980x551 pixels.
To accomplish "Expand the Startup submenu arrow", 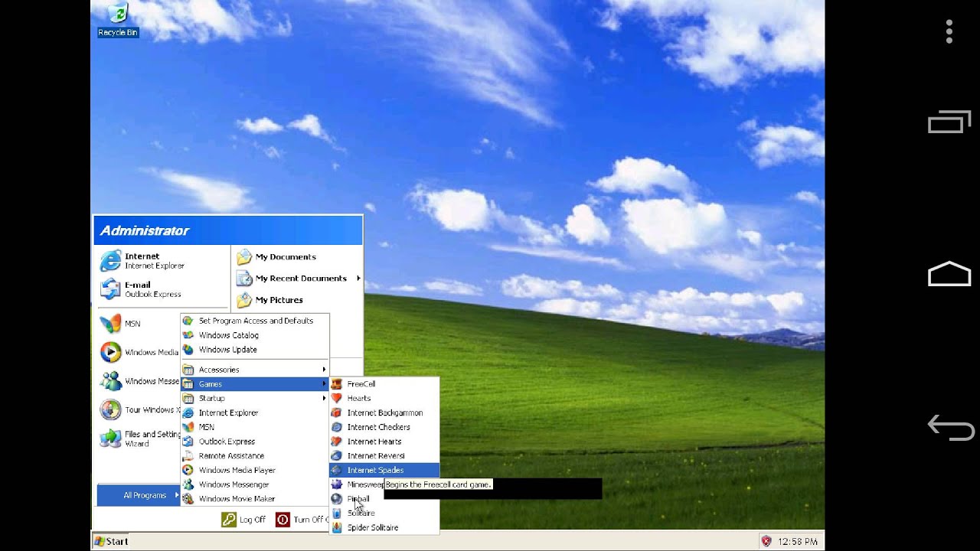I will 324,398.
